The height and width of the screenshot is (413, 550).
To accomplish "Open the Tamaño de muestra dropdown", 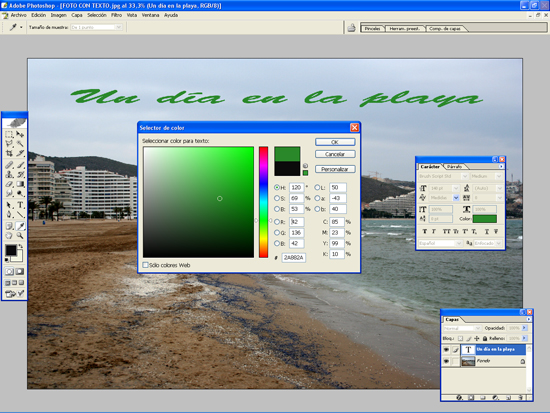I will [x=96, y=27].
